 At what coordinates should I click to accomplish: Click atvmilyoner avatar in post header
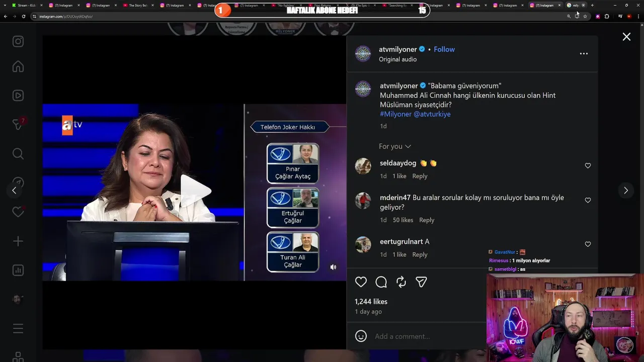363,53
